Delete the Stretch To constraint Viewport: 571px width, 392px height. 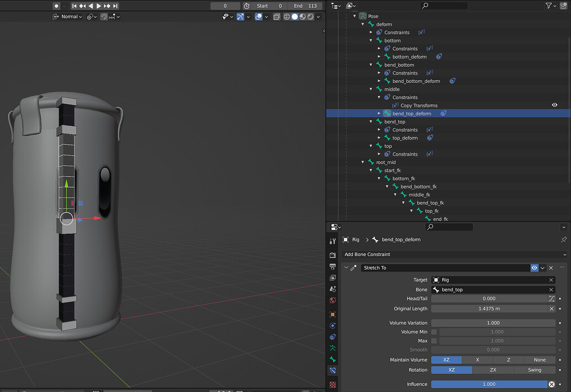coord(551,268)
